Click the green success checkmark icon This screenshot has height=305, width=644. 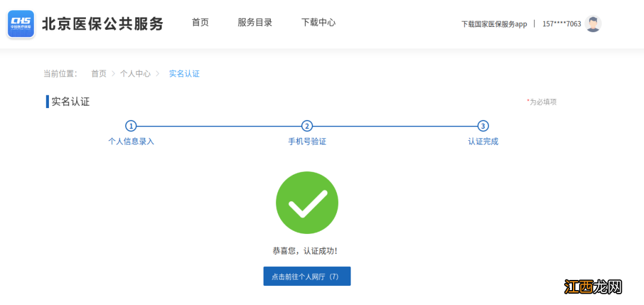[307, 203]
